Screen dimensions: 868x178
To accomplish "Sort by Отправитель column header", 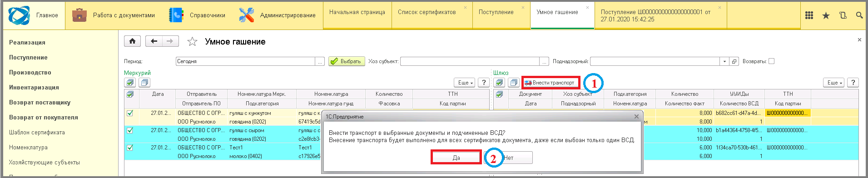I will pos(202,94).
